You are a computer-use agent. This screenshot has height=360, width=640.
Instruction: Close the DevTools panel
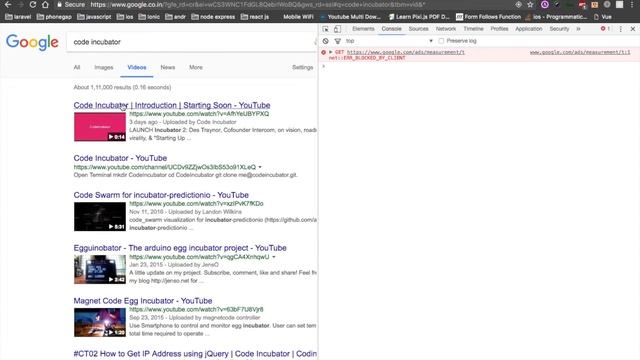pos(633,29)
